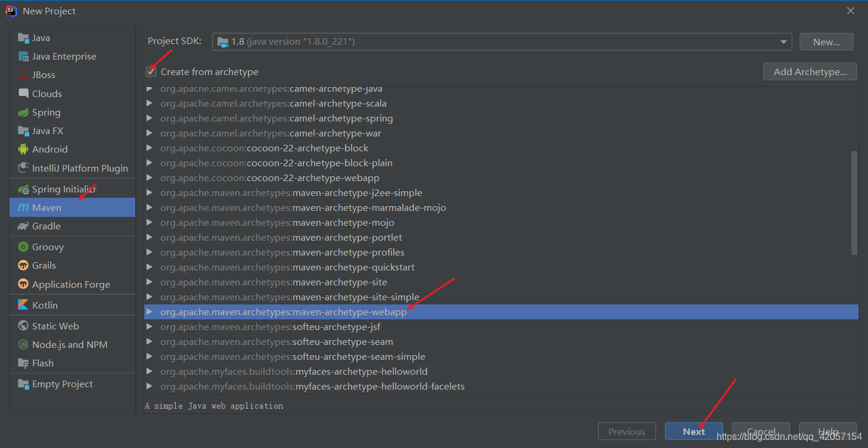The height and width of the screenshot is (448, 868).
Task: Click the Spring Initializr icon
Action: point(23,189)
